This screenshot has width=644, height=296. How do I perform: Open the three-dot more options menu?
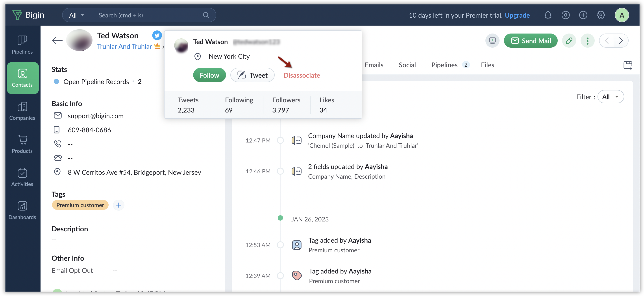(587, 41)
